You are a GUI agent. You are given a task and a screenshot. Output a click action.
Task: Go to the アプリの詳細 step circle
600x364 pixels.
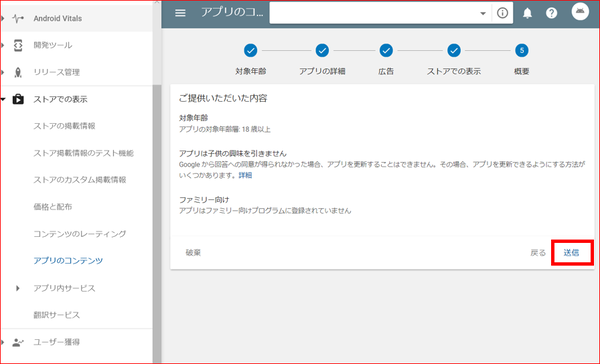pos(322,50)
